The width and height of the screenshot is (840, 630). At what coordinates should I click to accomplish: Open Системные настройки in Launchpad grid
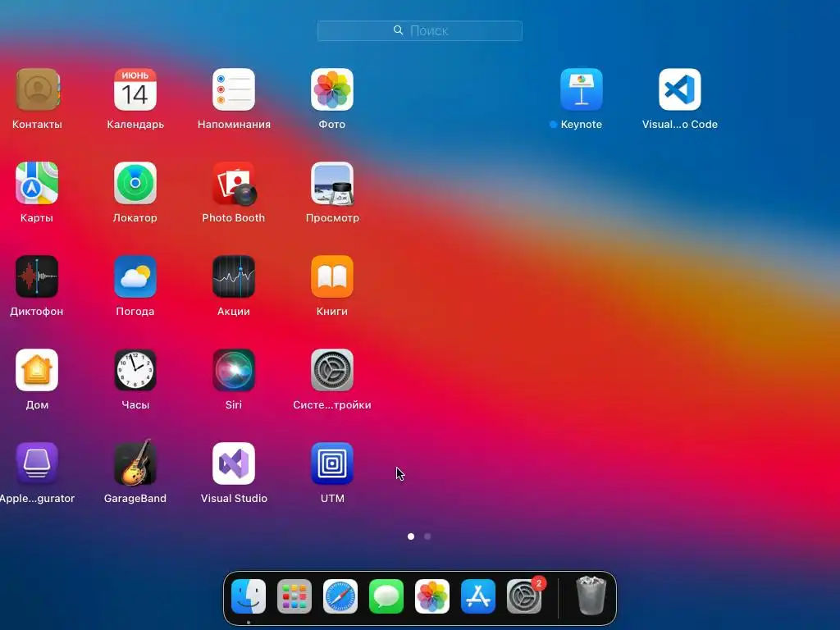tap(332, 370)
